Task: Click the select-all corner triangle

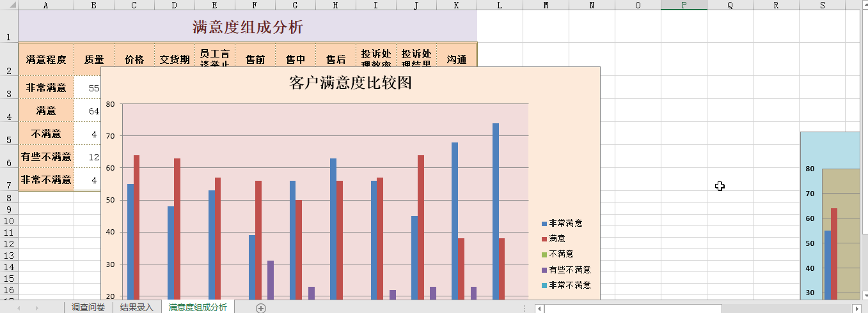Action: [x=8, y=5]
